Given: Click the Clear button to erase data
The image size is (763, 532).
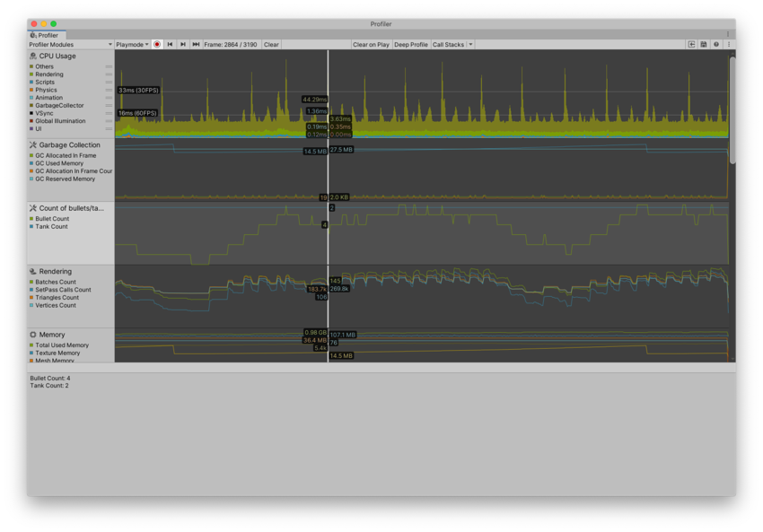Looking at the screenshot, I should click(x=270, y=43).
